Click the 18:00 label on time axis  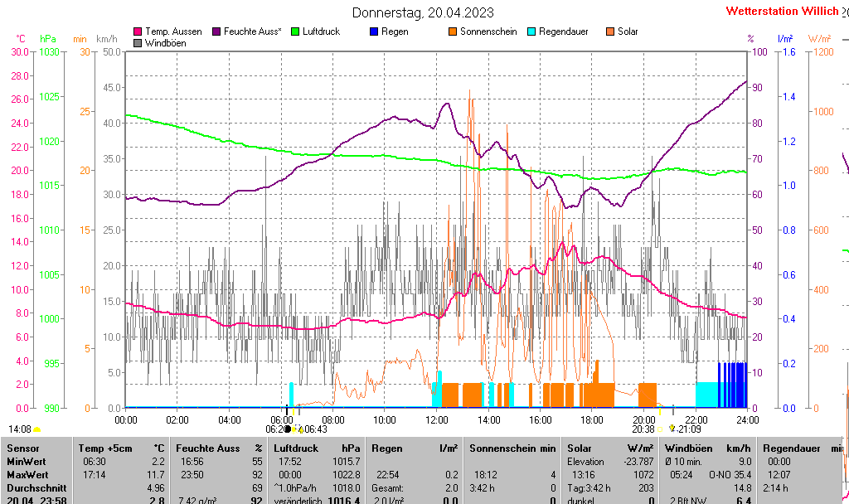pos(592,419)
